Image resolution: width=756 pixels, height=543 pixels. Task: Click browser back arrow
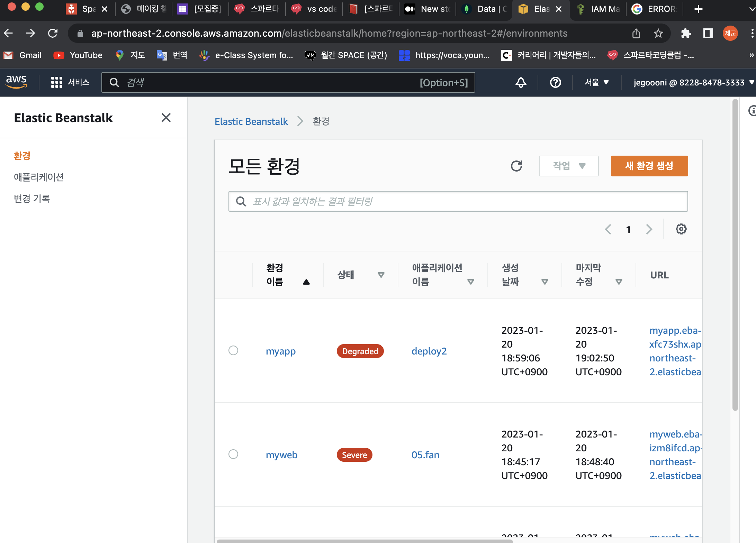[x=8, y=33]
